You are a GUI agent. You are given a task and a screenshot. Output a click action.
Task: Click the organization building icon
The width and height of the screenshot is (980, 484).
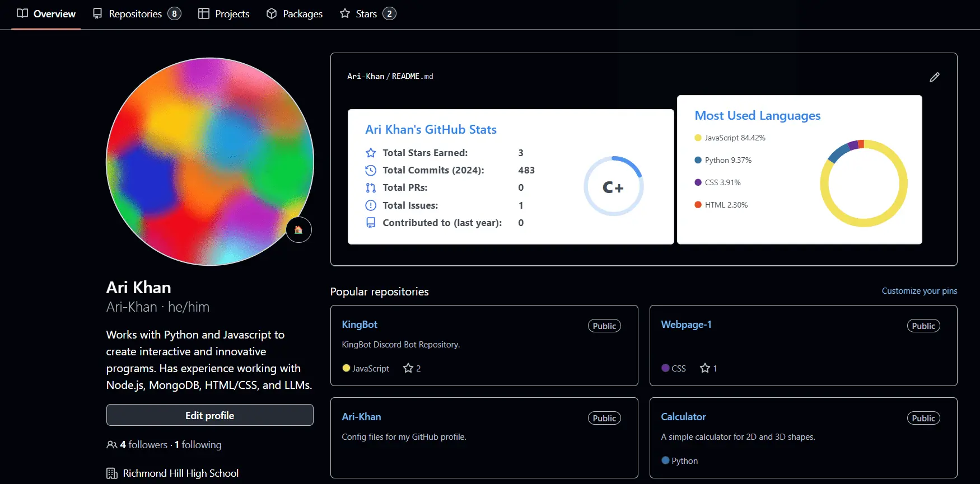[112, 473]
